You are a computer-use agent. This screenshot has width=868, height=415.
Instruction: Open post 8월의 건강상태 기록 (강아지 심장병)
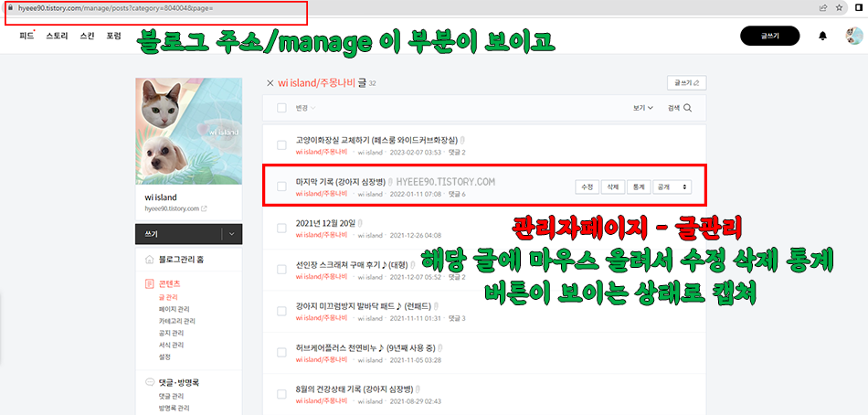tap(355, 389)
